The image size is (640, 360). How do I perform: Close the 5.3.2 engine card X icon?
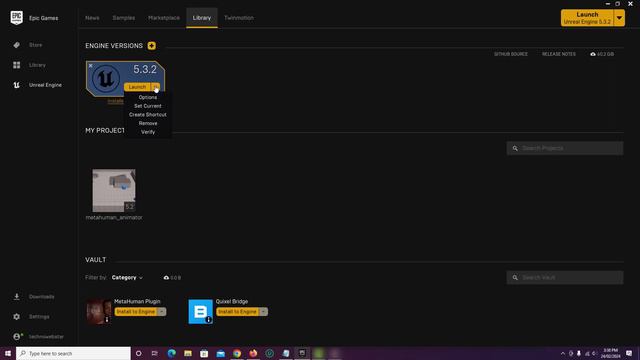point(91,65)
